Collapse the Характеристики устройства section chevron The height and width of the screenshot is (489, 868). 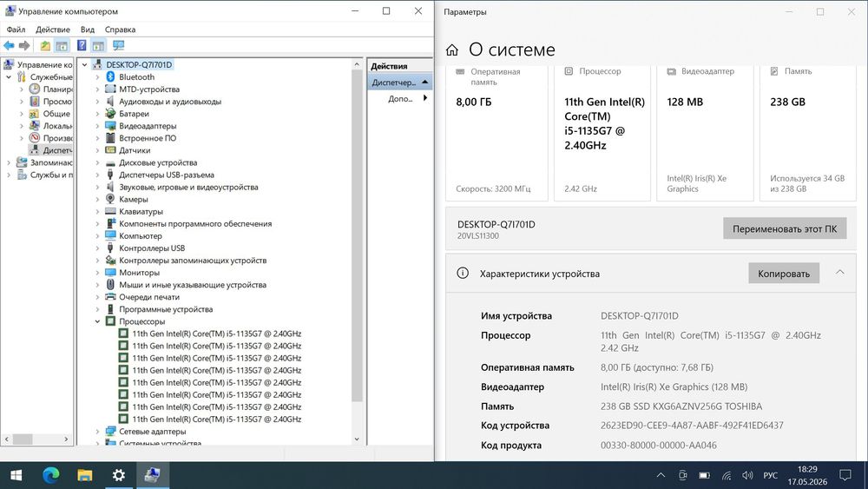(x=839, y=273)
